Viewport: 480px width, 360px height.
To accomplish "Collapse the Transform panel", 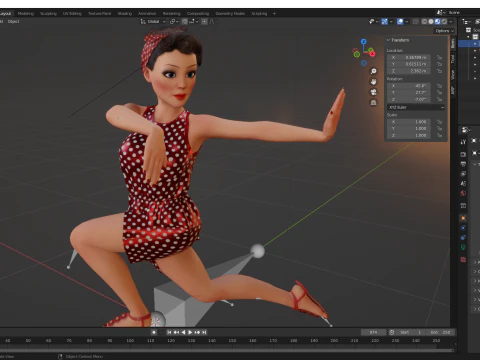I will point(398,40).
